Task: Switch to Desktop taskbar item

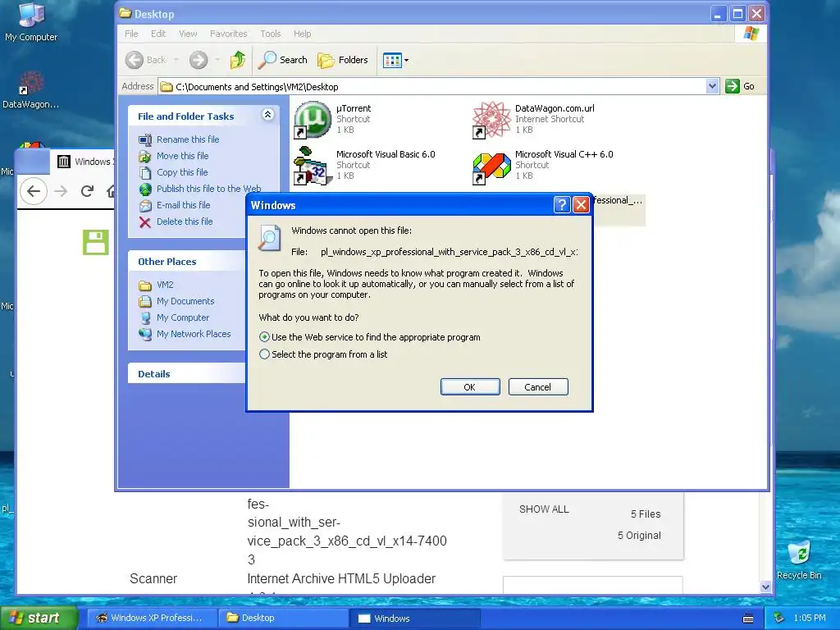Action: [x=283, y=619]
